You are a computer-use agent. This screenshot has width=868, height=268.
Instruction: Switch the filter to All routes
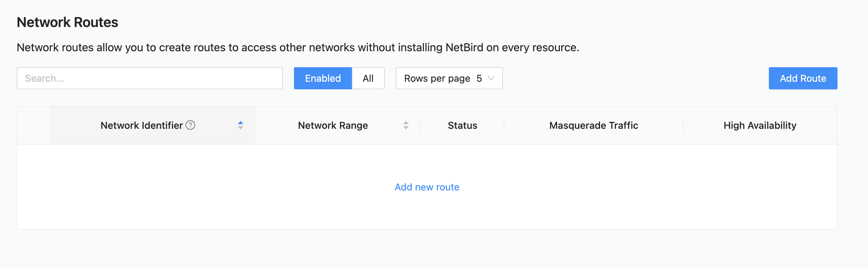368,78
